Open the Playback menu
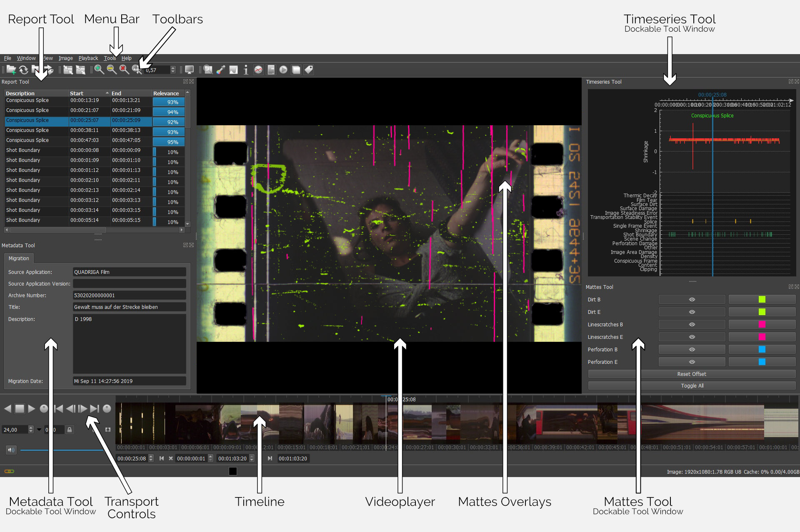This screenshot has height=532, width=800. (88, 58)
